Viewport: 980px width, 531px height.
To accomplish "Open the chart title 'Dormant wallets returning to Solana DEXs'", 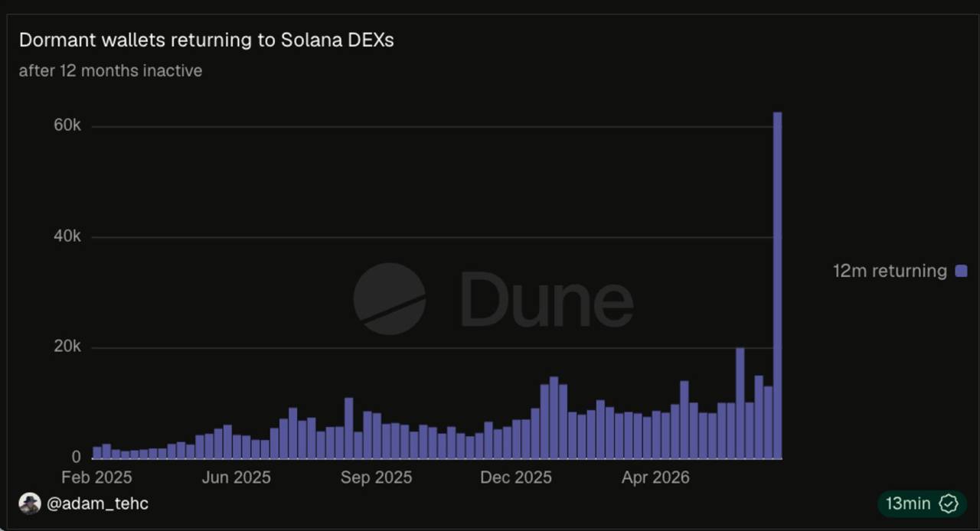I will click(x=206, y=41).
